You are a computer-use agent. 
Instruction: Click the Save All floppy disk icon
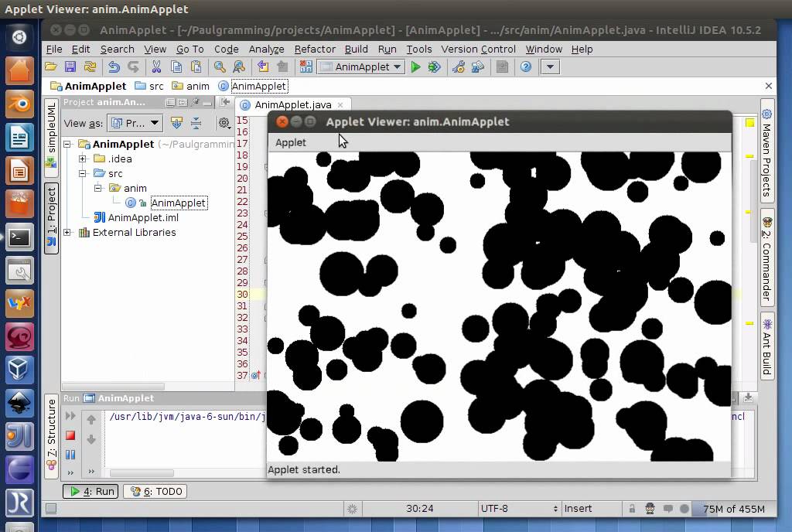pos(70,66)
